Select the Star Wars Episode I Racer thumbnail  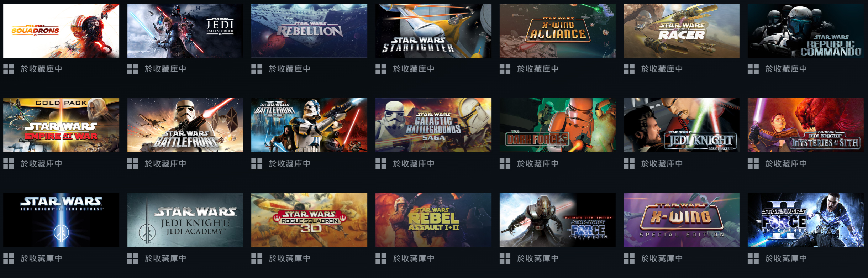(682, 31)
